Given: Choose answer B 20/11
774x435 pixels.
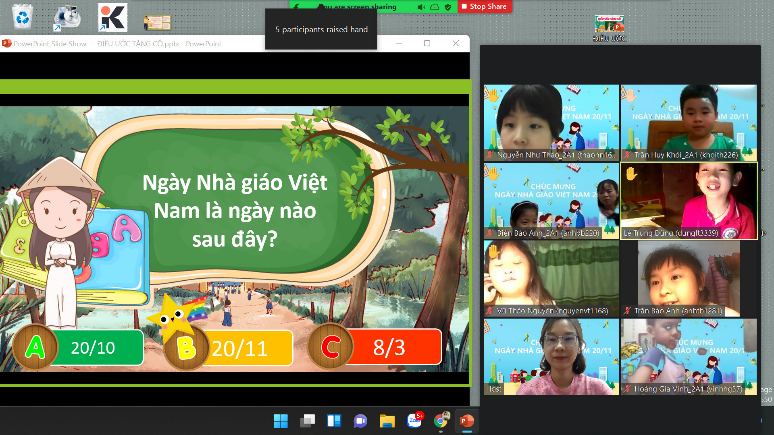Looking at the screenshot, I should click(229, 348).
